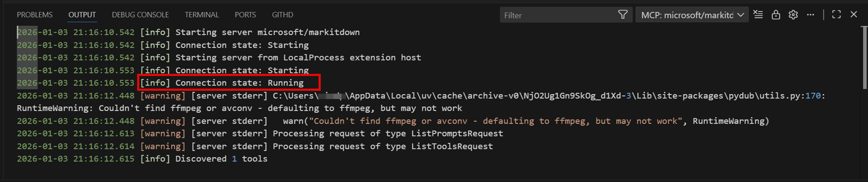Toggle the output scroll lock
868x182 pixels.
(x=776, y=15)
